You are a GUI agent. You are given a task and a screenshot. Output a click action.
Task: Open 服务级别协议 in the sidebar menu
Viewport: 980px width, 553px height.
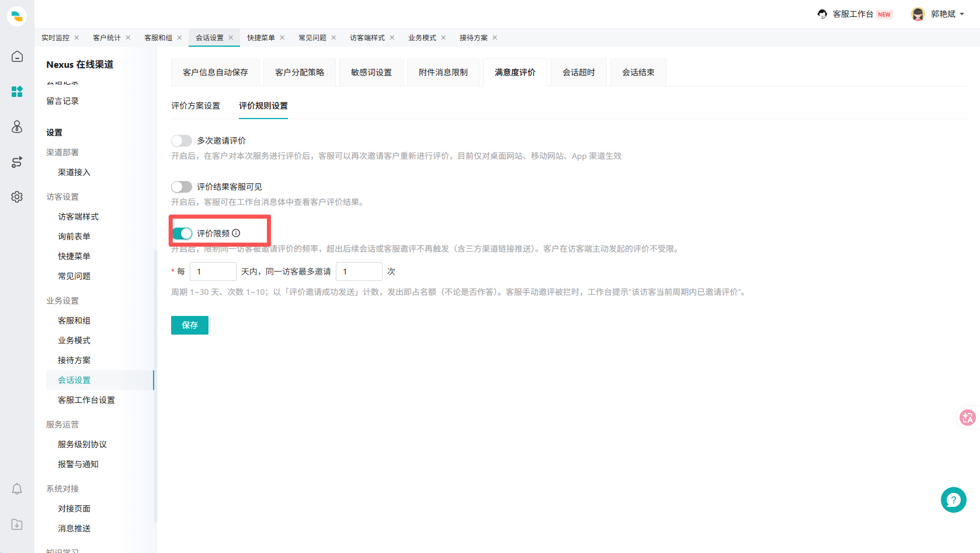82,444
